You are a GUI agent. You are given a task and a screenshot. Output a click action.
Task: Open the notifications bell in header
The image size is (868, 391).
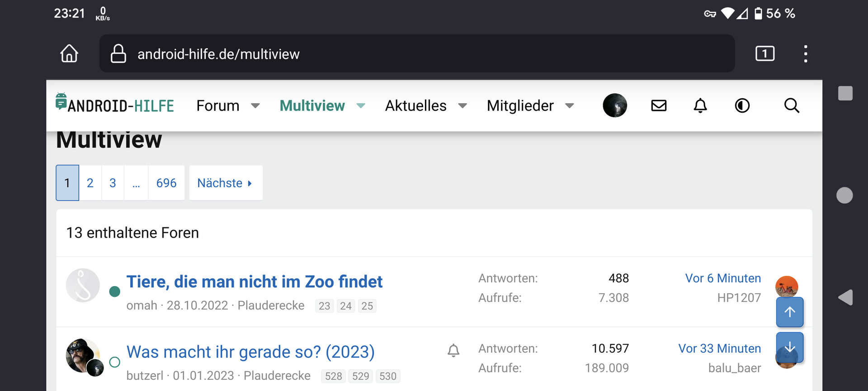pos(700,105)
